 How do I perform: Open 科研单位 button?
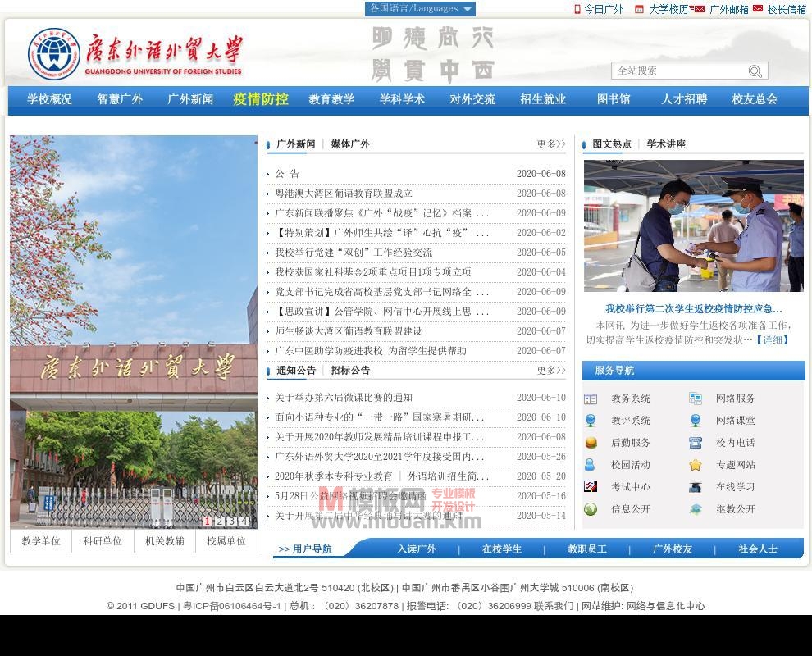[103, 541]
